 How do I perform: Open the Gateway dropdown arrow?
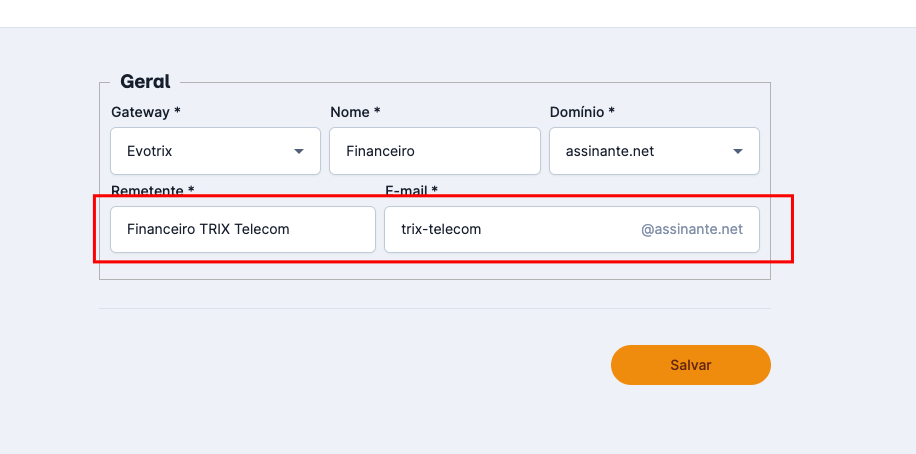[x=298, y=152]
